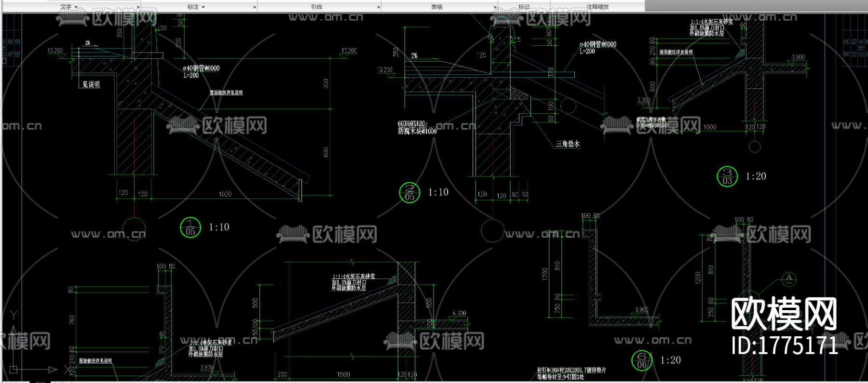The image size is (868, 383).
Task: Click the 标记 panel title
Action: (524, 7)
